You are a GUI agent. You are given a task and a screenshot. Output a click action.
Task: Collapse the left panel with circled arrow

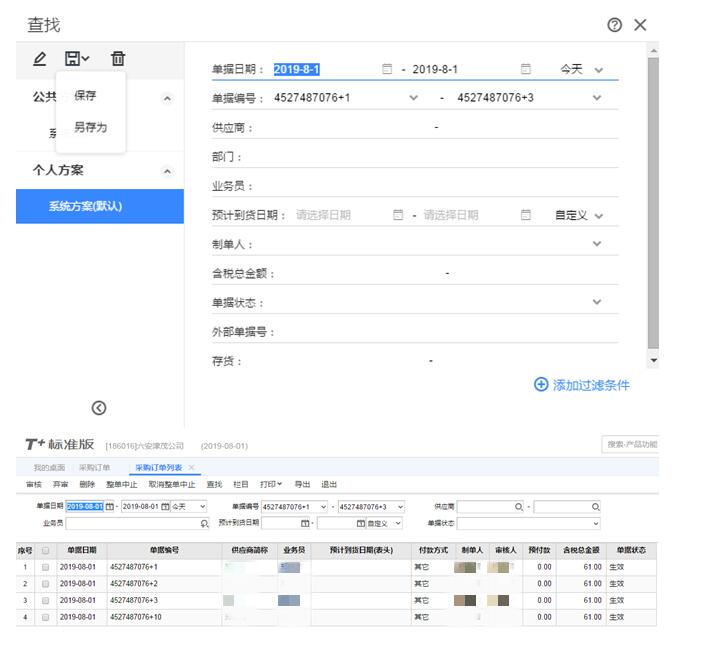pos(99,408)
